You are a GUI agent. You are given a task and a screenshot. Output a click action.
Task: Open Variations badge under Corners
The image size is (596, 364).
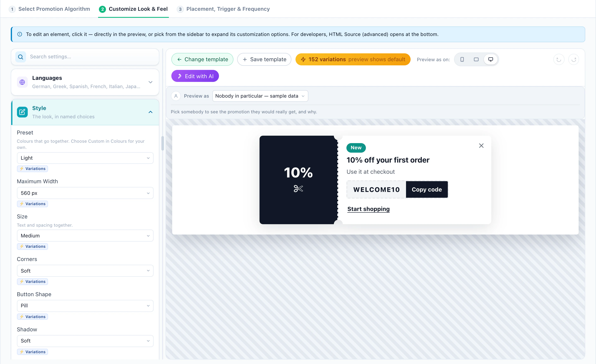tap(32, 281)
